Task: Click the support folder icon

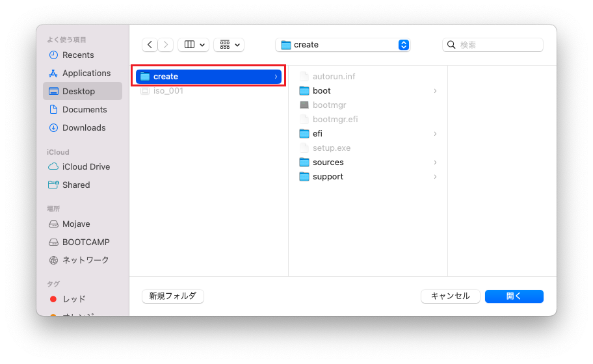Action: tap(304, 177)
